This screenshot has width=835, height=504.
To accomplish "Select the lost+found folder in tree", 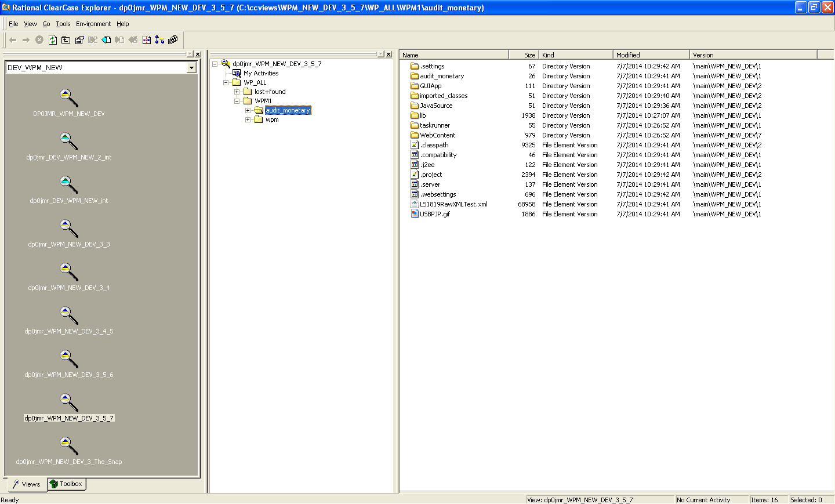I will coord(270,92).
